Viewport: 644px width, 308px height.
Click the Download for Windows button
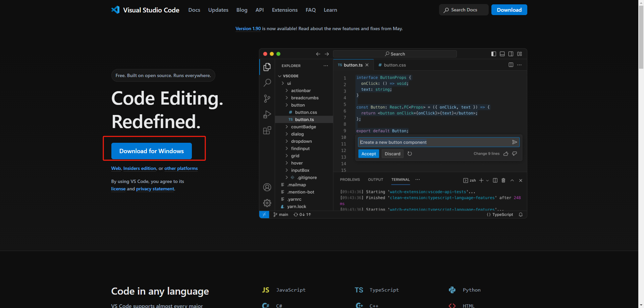[152, 151]
